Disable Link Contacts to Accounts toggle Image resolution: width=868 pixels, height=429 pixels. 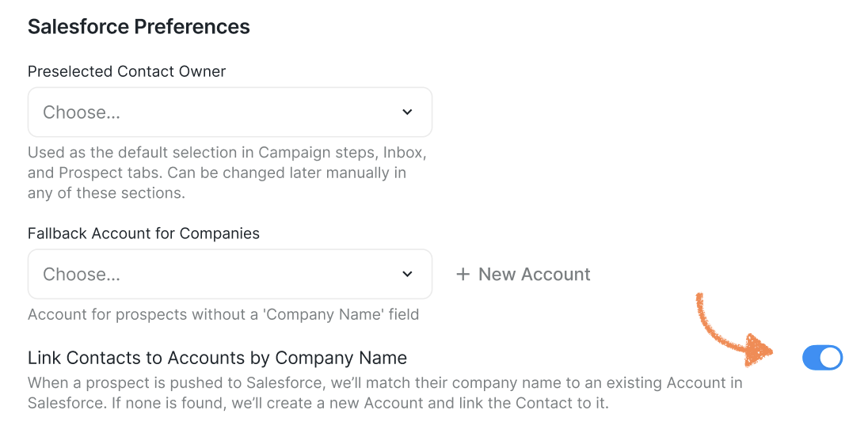point(822,358)
